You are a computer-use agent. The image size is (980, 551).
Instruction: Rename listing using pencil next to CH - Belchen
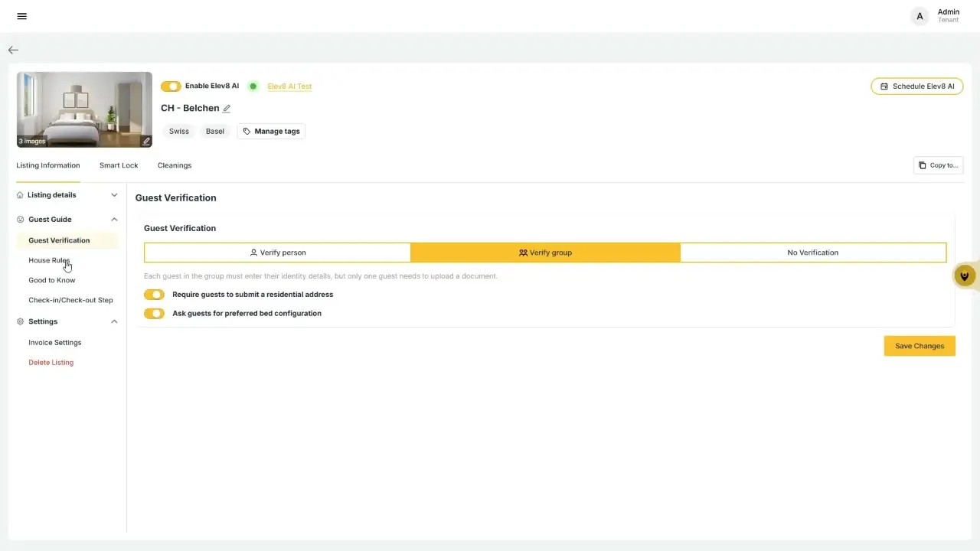pos(227,109)
